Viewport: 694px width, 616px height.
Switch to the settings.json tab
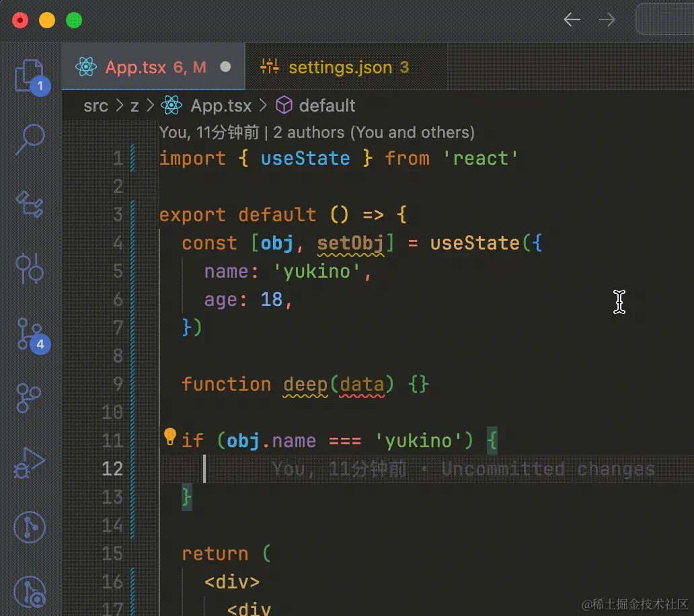[346, 67]
